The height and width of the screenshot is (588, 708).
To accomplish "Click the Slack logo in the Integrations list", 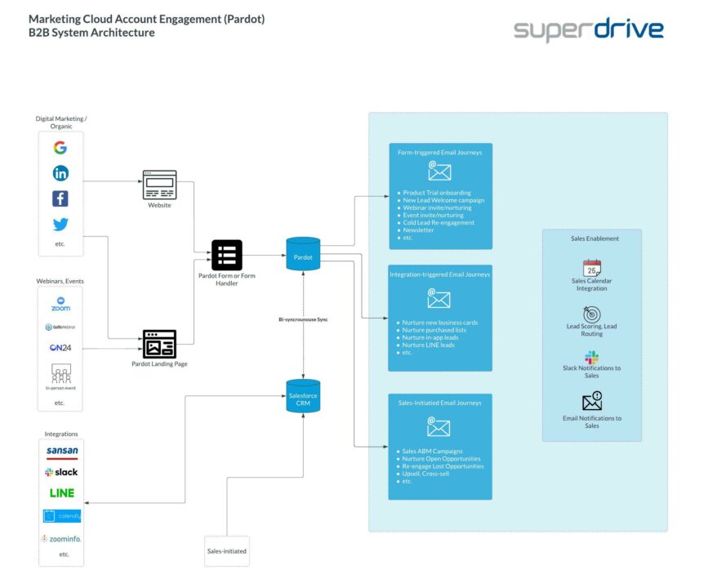I will pyautogui.click(x=60, y=472).
